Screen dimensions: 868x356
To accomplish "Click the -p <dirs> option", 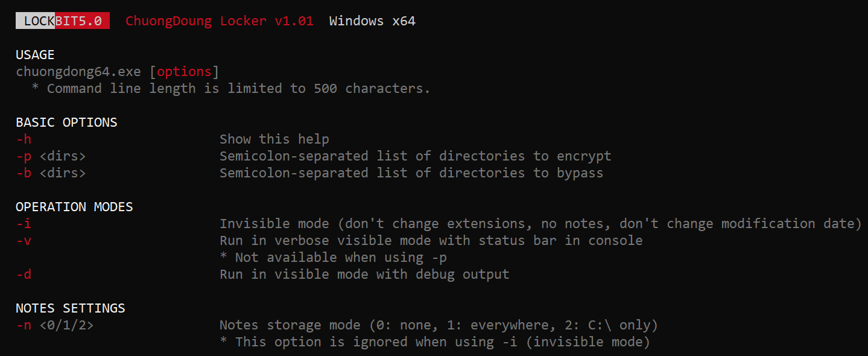I will 51,156.
